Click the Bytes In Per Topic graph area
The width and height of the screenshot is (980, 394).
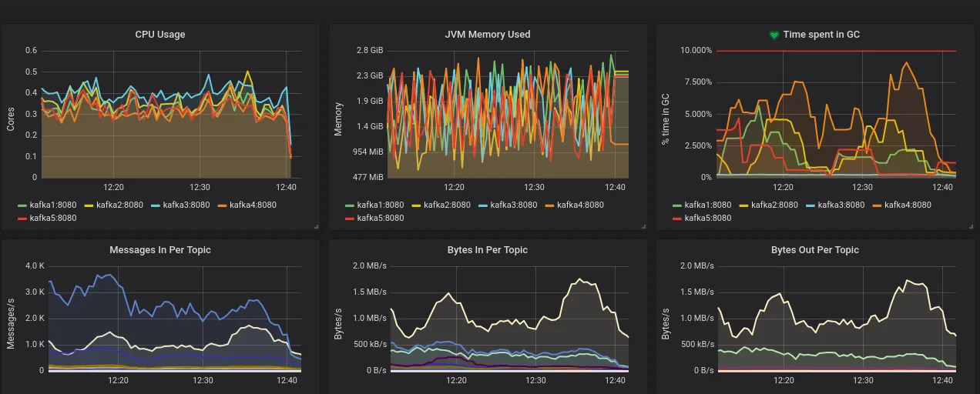click(x=508, y=319)
